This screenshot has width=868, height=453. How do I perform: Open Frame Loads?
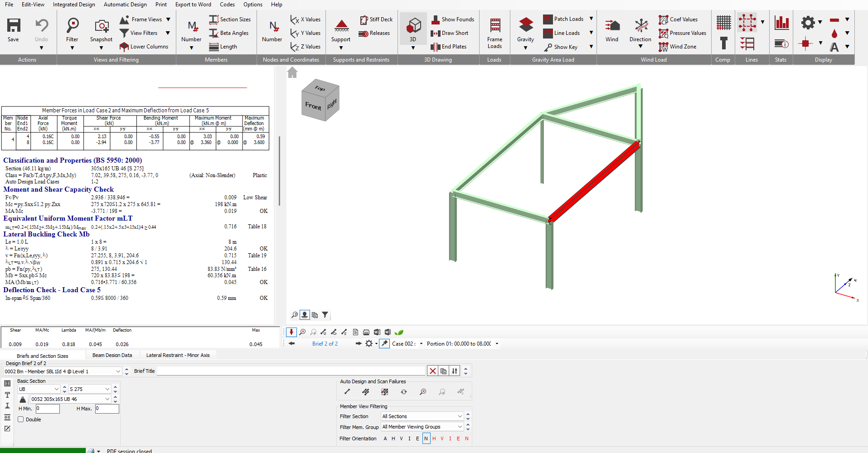pos(495,32)
